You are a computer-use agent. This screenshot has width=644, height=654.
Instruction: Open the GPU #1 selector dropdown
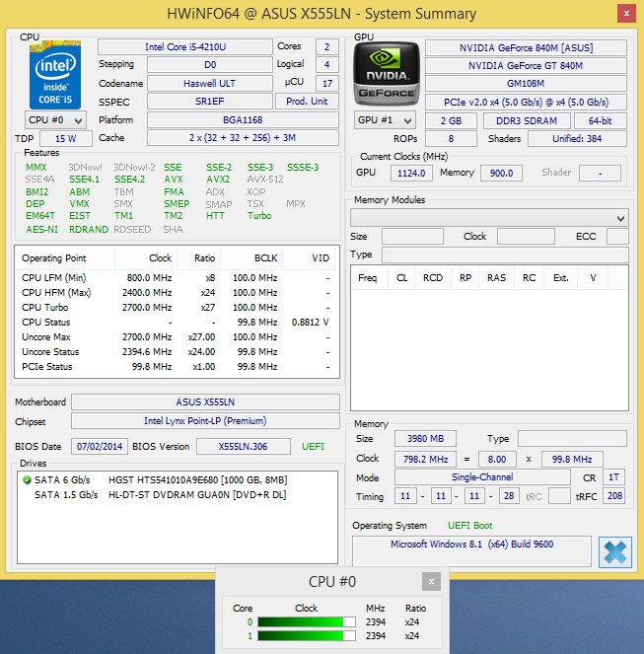(x=385, y=120)
